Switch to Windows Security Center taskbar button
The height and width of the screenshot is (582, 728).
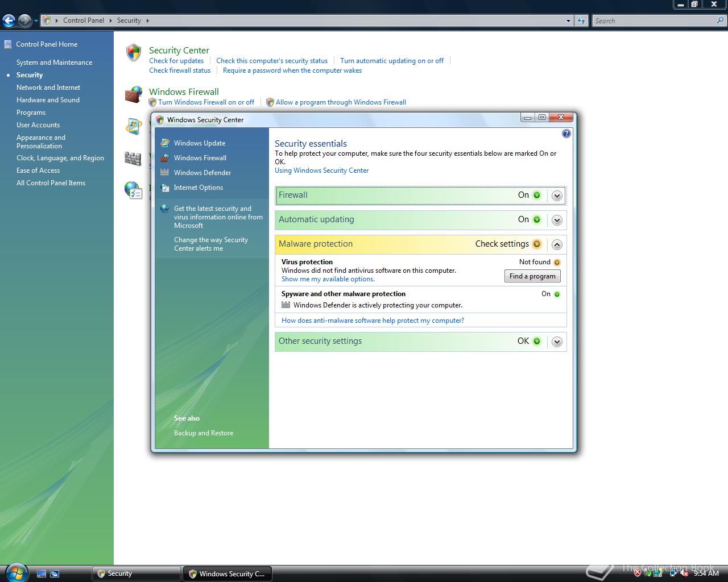227,574
